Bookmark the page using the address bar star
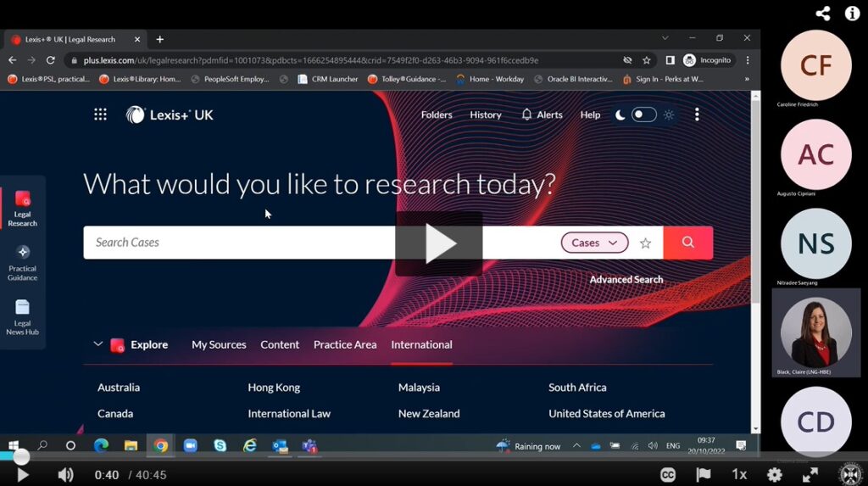This screenshot has height=486, width=868. click(x=646, y=60)
